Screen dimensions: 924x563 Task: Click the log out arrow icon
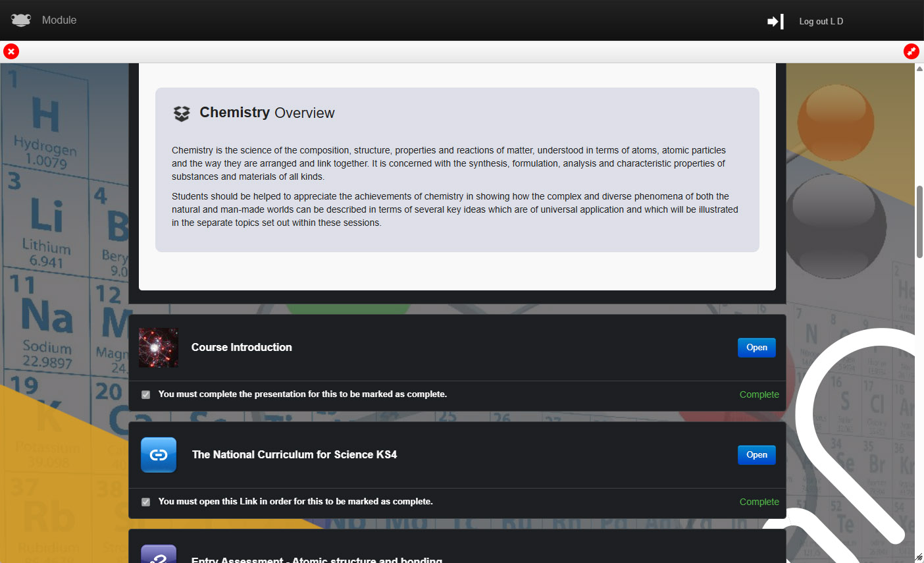(775, 22)
